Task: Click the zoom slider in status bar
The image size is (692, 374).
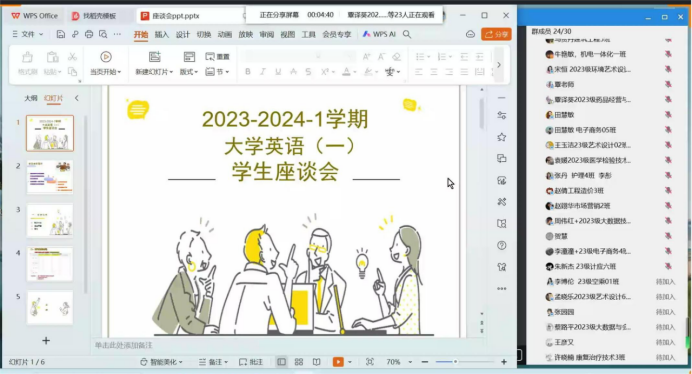Action: pos(464,362)
